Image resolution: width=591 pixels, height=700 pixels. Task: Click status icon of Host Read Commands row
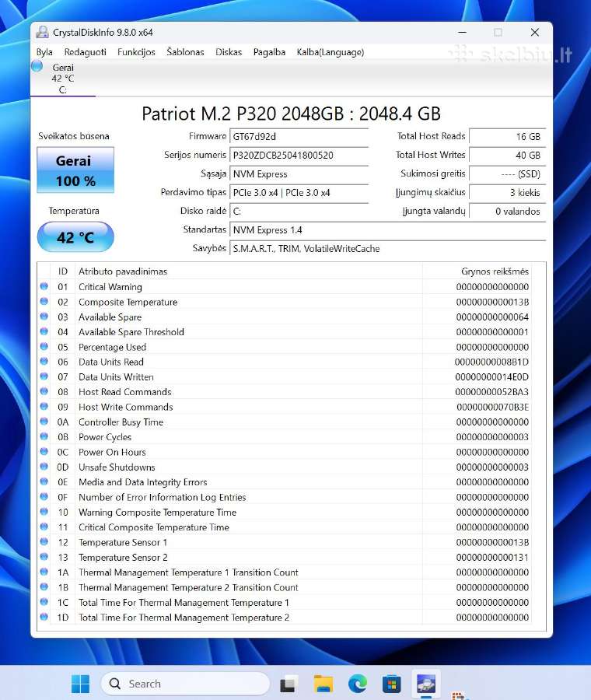tap(44, 391)
